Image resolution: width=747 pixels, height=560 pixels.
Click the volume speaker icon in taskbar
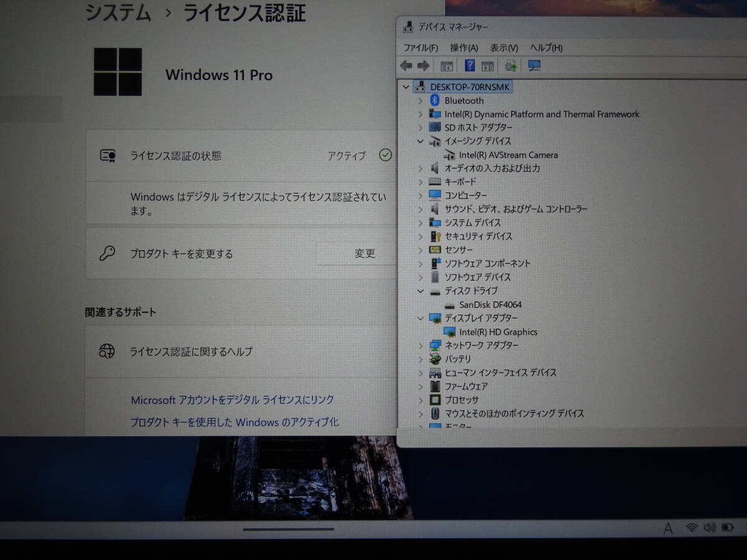coord(709,528)
